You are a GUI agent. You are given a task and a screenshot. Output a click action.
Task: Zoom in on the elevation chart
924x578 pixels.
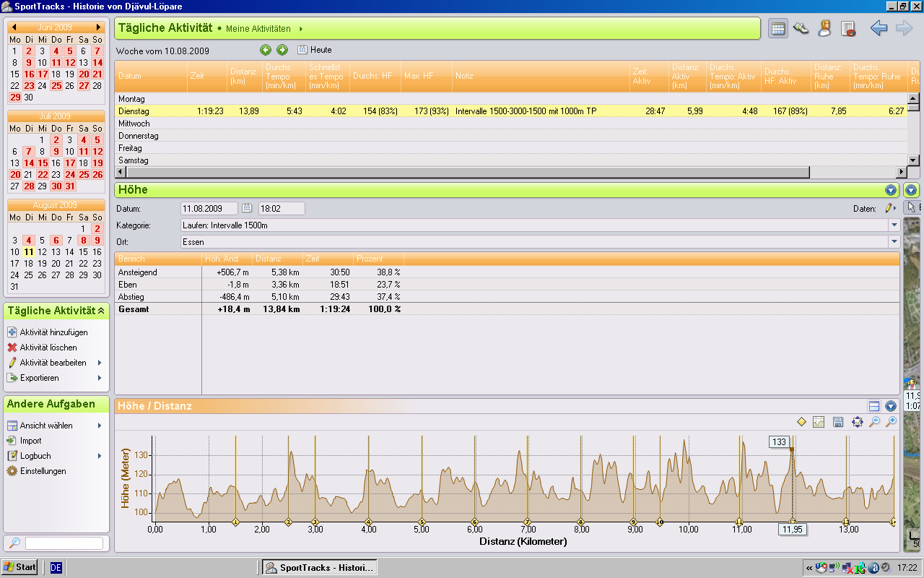(x=892, y=422)
